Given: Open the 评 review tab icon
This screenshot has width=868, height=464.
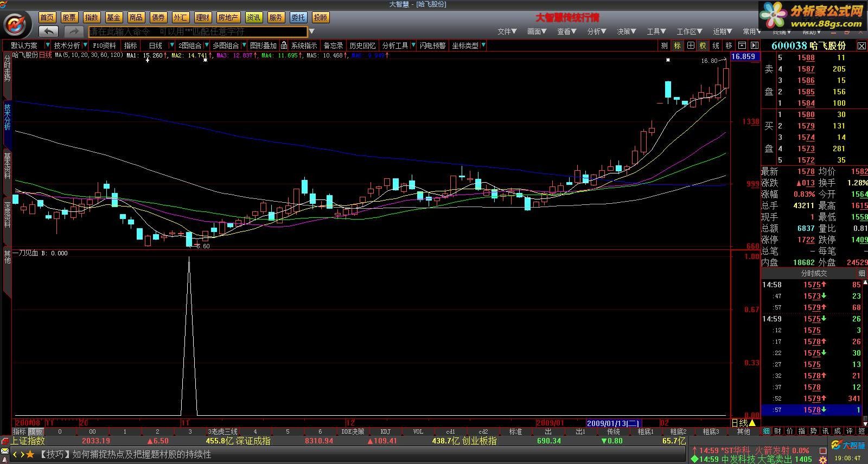Looking at the screenshot, I should coord(850,431).
